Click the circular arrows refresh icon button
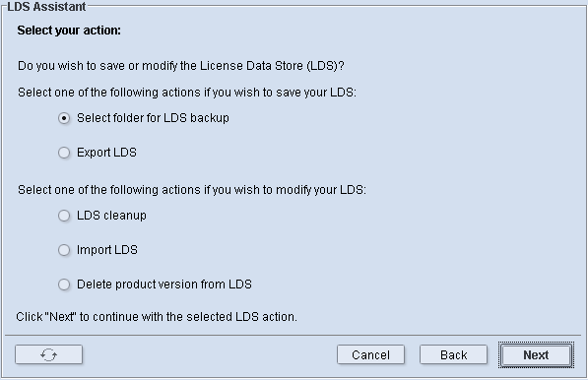588x380 pixels. coord(48,354)
